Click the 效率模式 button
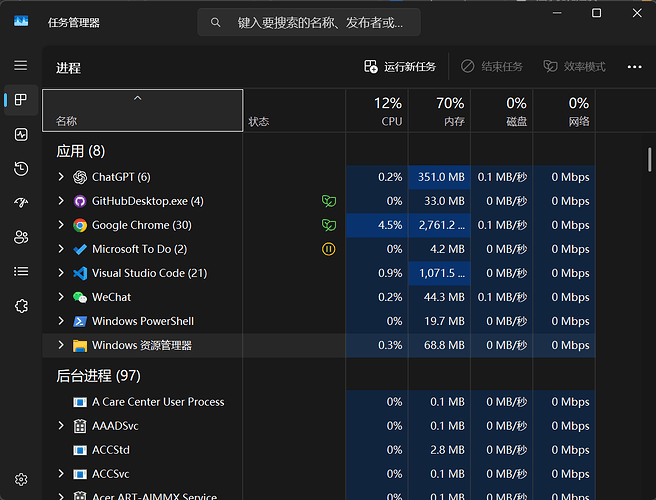Screen dimensions: 656x500 click(x=574, y=67)
